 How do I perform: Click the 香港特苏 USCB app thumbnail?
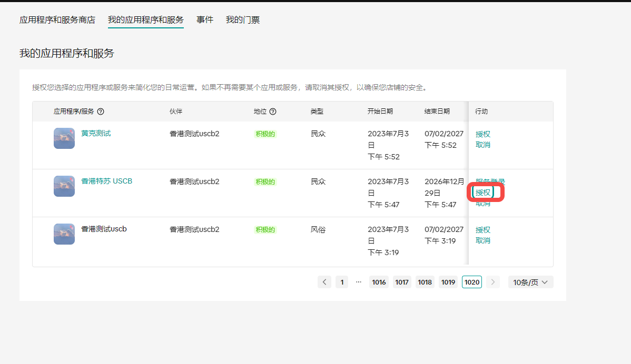coord(64,186)
